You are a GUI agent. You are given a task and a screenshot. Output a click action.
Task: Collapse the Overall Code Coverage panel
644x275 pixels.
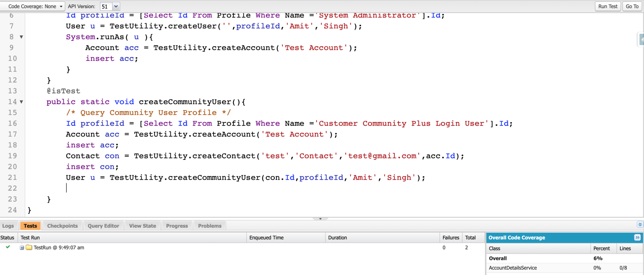coord(637,237)
